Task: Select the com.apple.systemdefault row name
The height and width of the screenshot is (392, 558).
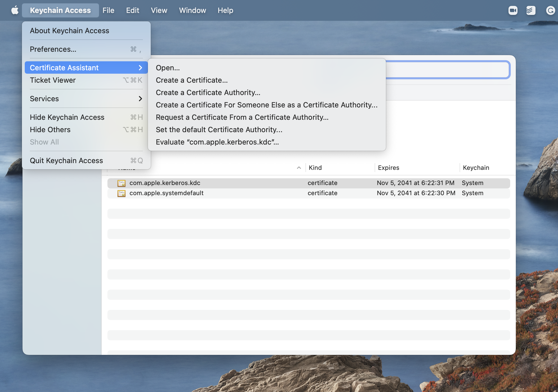Action: pos(166,193)
